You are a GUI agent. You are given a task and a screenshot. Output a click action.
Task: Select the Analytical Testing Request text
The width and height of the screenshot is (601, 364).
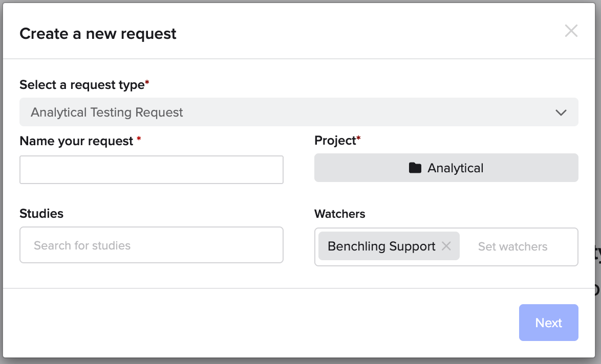107,112
